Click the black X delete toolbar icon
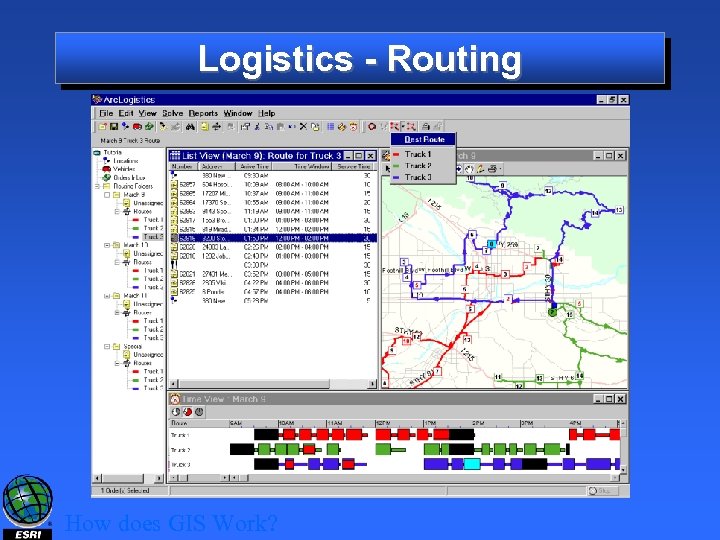 click(303, 126)
